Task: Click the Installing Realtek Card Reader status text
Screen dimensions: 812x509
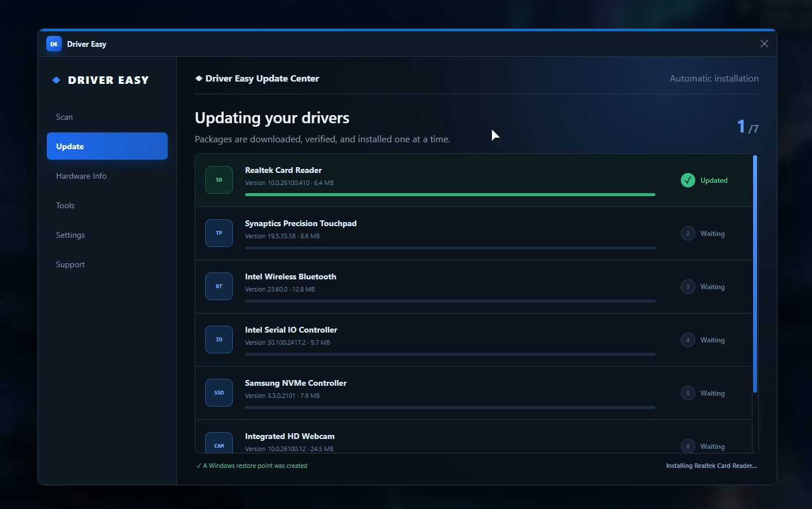Action: [x=711, y=466]
